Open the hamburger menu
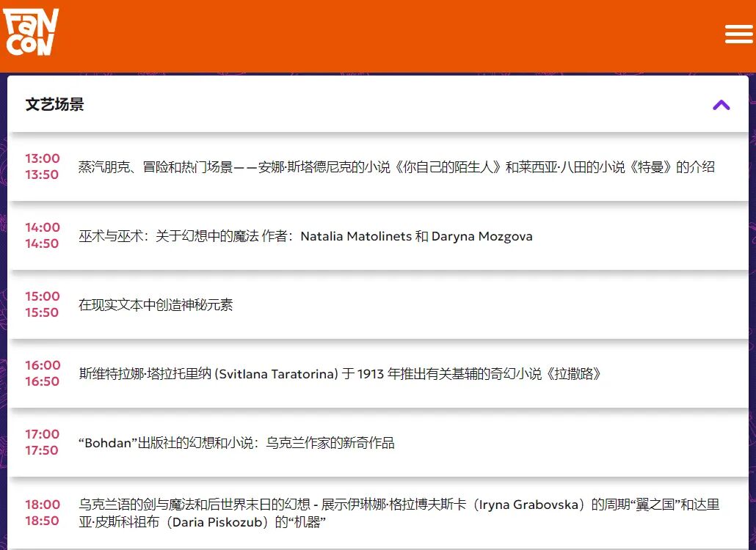The width and height of the screenshot is (756, 550). [x=738, y=34]
